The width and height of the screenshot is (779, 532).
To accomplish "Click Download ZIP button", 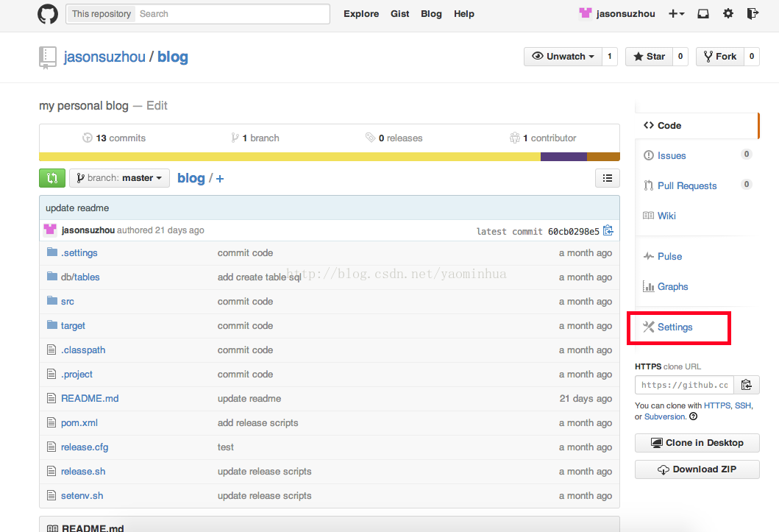I will coord(697,469).
